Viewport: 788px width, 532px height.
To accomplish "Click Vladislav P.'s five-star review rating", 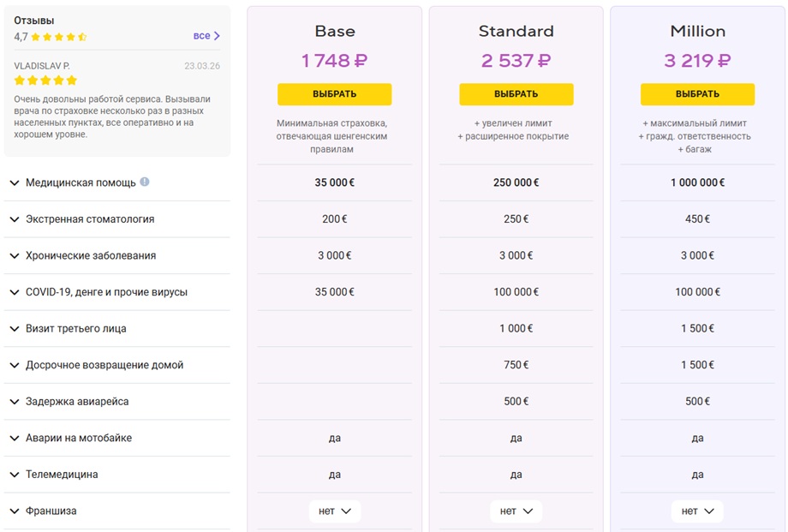I will click(x=45, y=81).
